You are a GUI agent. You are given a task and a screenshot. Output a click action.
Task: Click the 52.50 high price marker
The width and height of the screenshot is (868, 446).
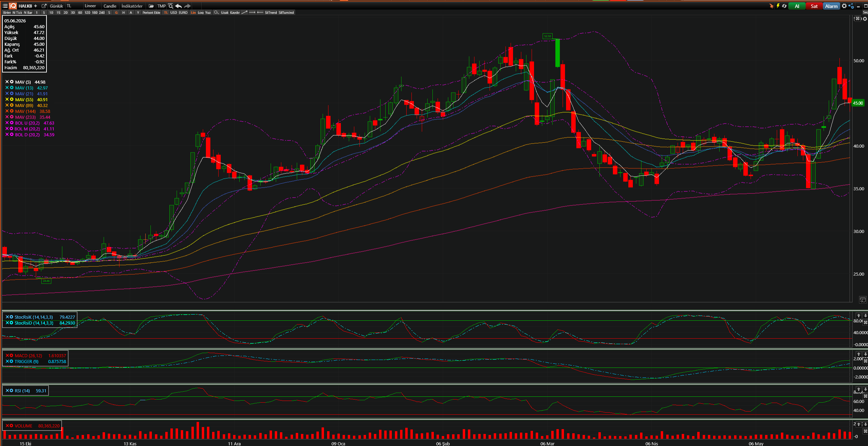(x=547, y=36)
